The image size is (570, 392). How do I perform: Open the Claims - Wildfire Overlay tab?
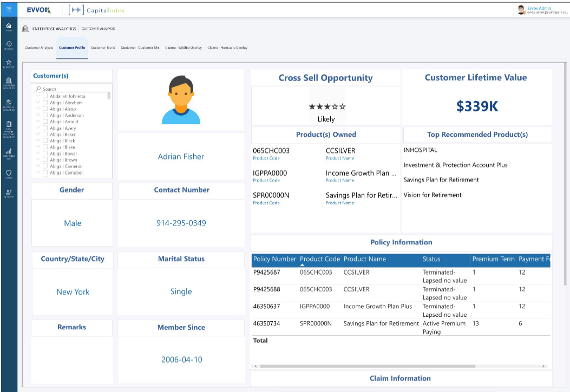coord(184,48)
